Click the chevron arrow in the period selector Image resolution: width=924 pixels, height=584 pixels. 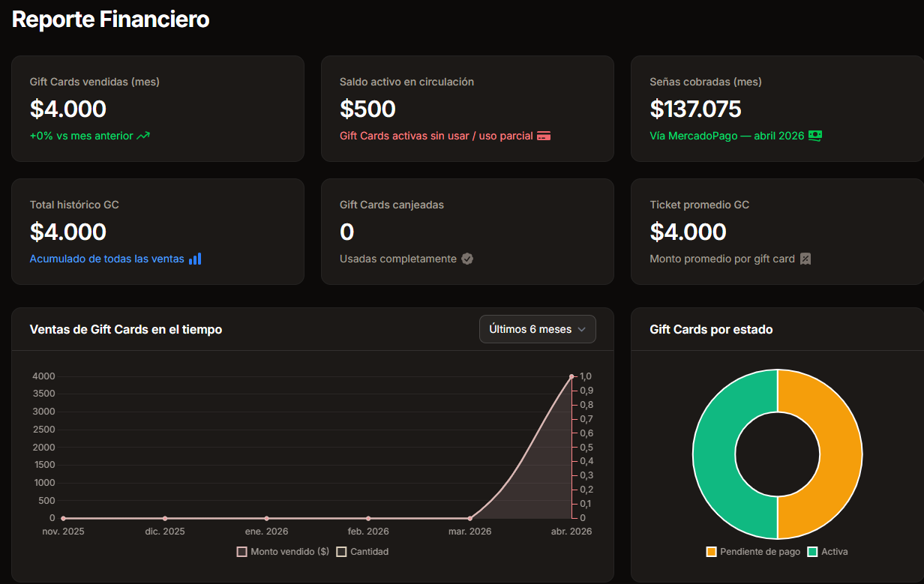coord(582,329)
